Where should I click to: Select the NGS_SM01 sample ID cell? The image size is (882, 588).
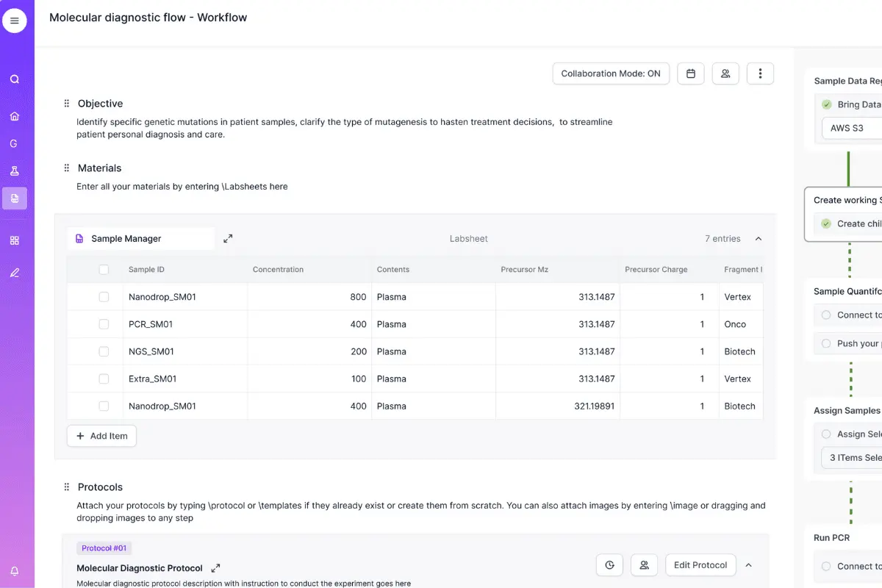click(x=185, y=351)
